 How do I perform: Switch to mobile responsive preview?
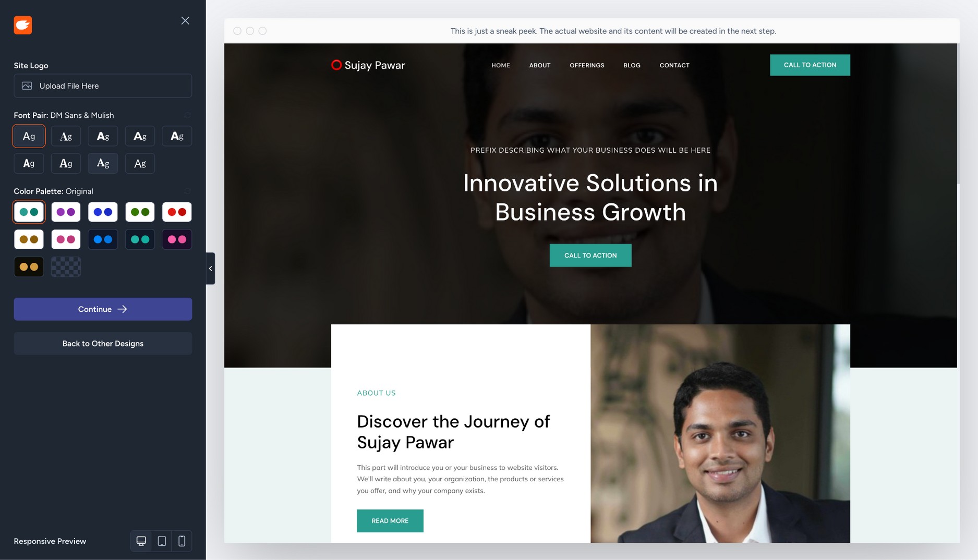pos(182,541)
